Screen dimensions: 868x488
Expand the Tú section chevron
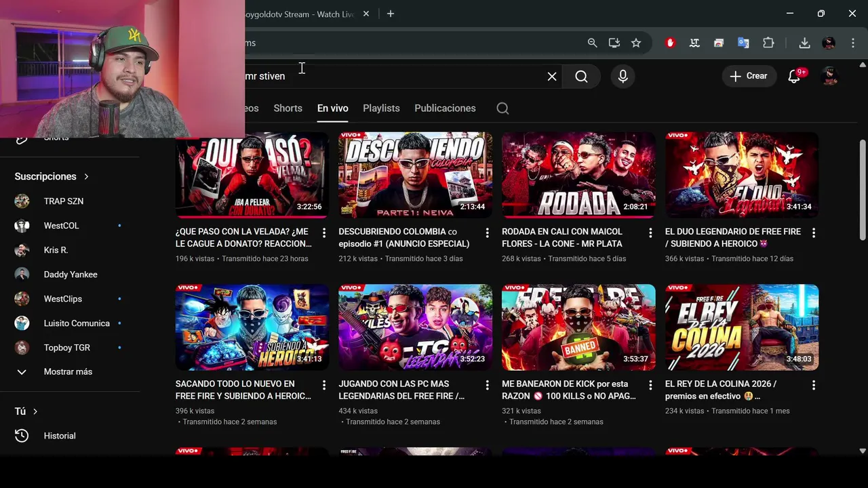[x=35, y=411]
